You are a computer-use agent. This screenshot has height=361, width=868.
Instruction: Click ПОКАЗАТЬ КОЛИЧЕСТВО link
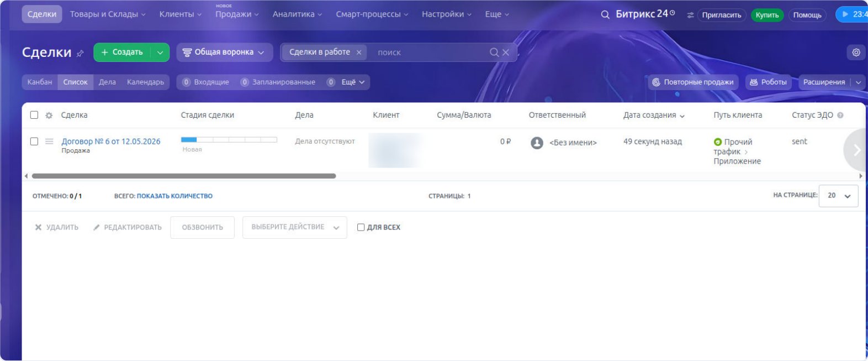tap(174, 196)
